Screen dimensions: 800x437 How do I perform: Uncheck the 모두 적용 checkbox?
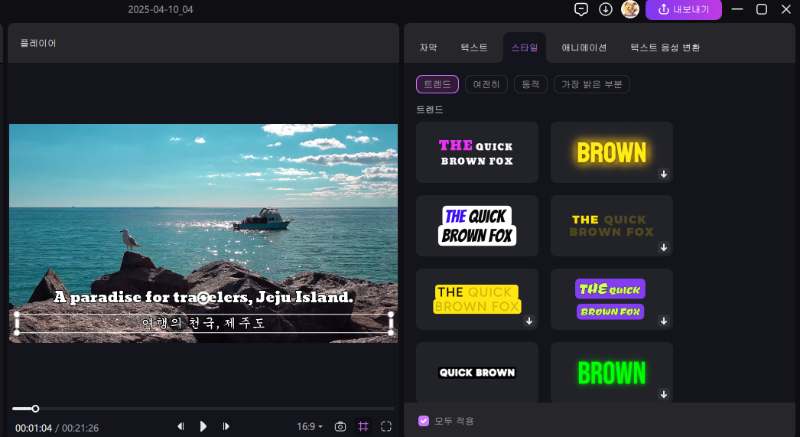424,421
